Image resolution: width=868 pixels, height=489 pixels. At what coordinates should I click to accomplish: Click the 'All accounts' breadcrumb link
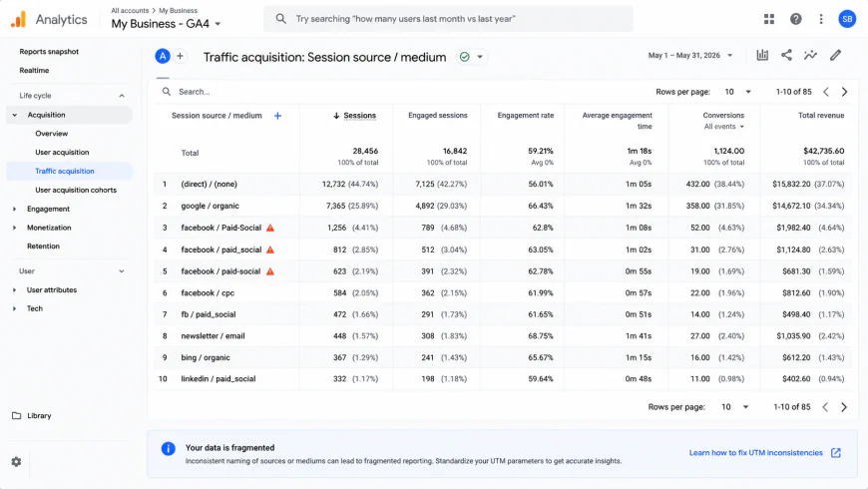(x=130, y=11)
